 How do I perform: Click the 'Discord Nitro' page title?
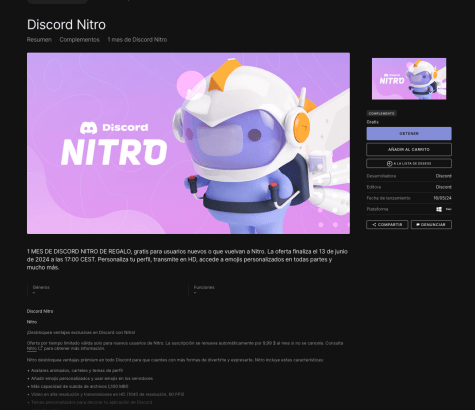(x=66, y=25)
